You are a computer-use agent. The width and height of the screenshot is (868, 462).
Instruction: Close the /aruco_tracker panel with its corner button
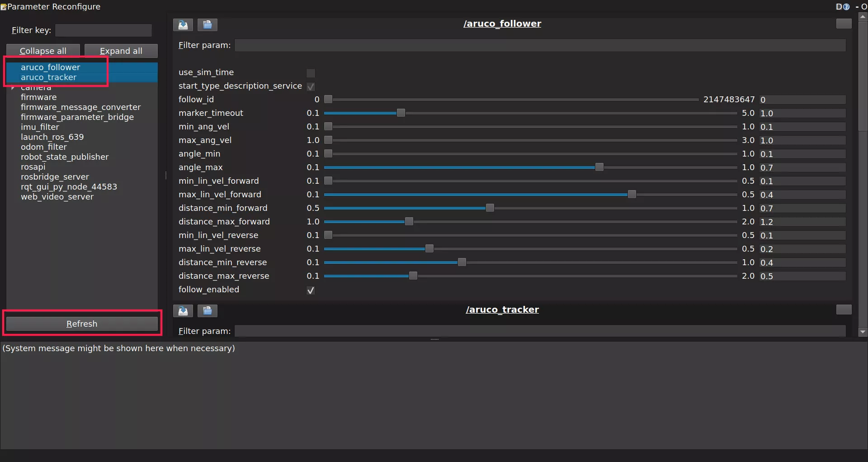(x=844, y=310)
